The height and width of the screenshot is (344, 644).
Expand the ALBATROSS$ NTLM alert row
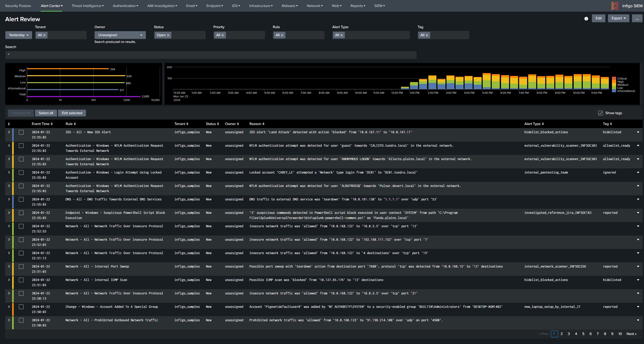pos(9,186)
